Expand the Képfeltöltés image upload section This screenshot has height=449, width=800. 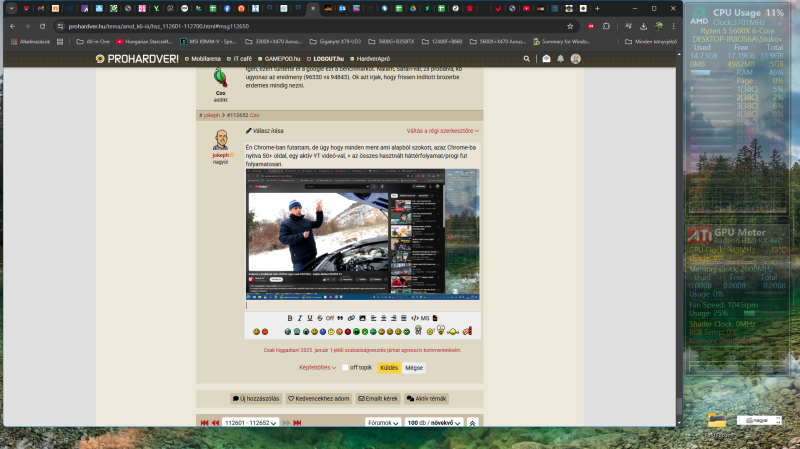coord(317,367)
